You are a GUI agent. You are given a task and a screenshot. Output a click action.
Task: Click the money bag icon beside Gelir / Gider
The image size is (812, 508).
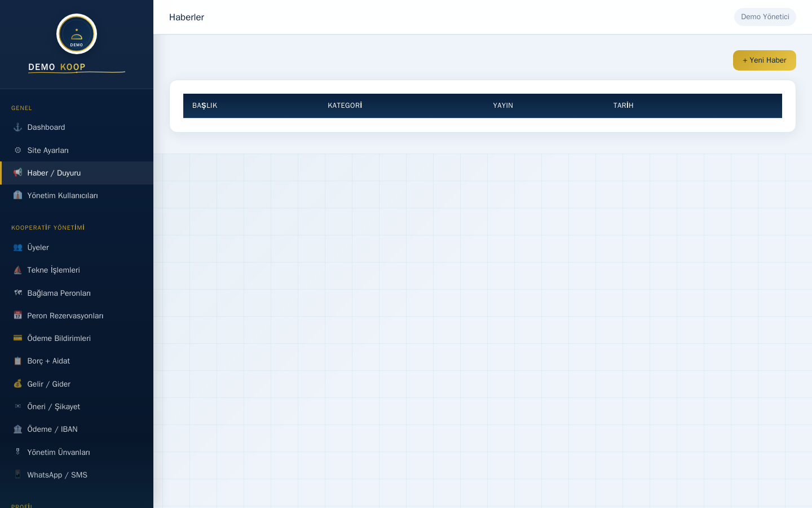click(x=17, y=384)
